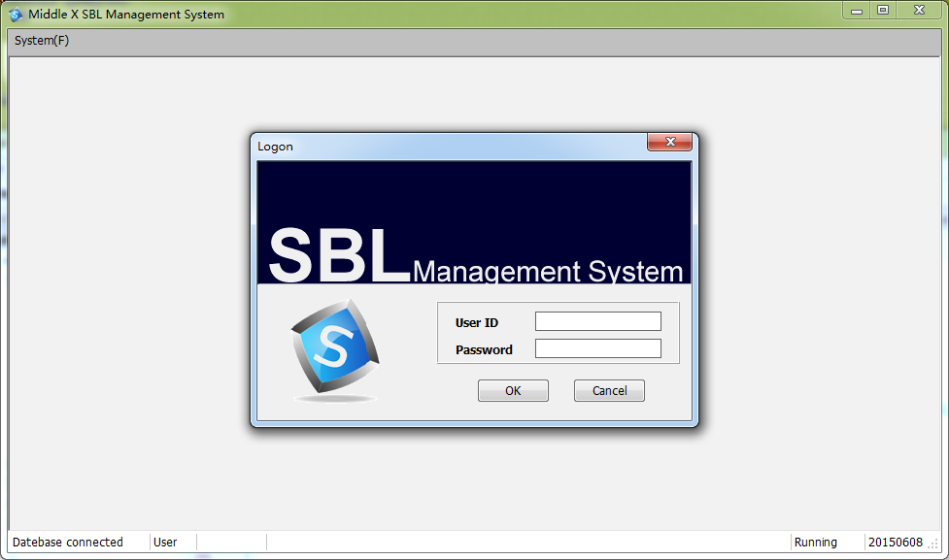Click the 'Logon' dialog title
The image size is (949, 560).
click(276, 147)
